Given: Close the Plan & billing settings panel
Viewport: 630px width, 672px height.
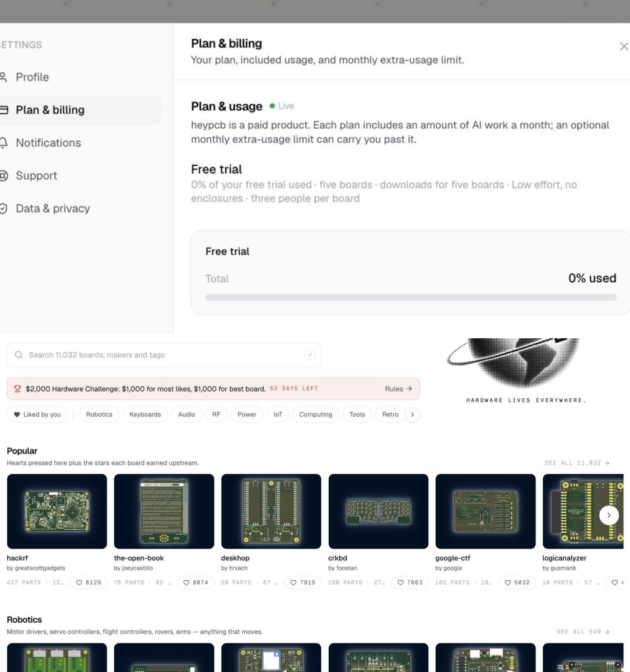Looking at the screenshot, I should [x=624, y=46].
